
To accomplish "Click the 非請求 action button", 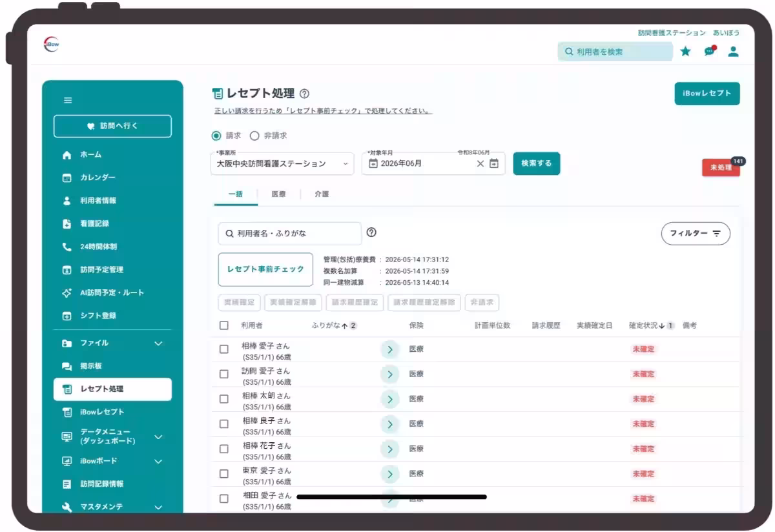I will (x=482, y=302).
